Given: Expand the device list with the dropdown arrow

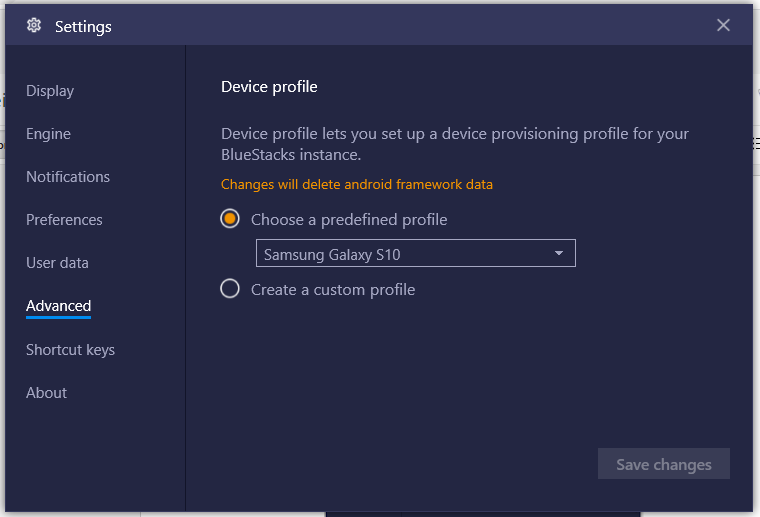Looking at the screenshot, I should 559,254.
